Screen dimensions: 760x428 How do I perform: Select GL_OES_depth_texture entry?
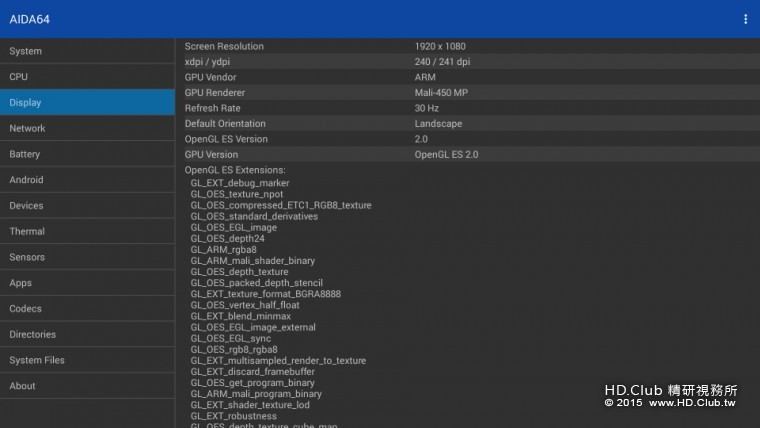point(239,272)
